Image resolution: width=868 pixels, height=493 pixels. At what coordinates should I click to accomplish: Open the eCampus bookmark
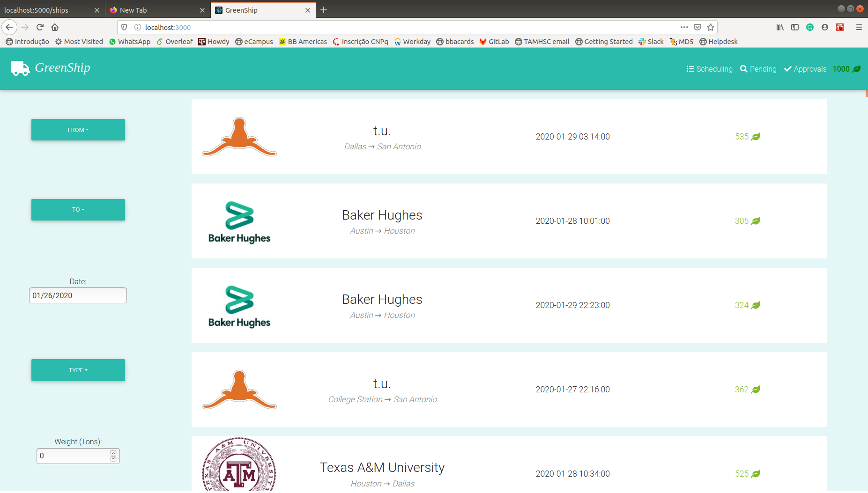click(x=254, y=42)
